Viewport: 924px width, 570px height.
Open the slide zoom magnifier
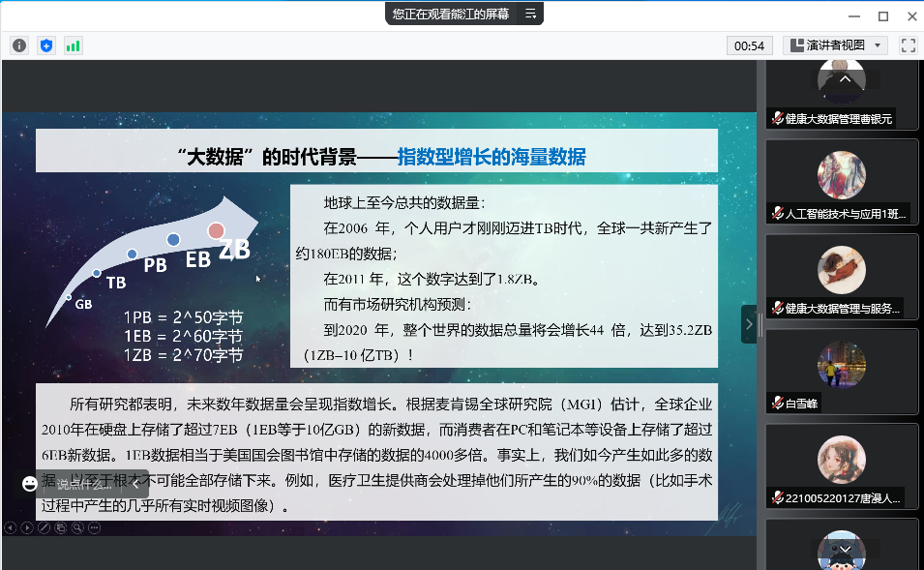[x=76, y=527]
